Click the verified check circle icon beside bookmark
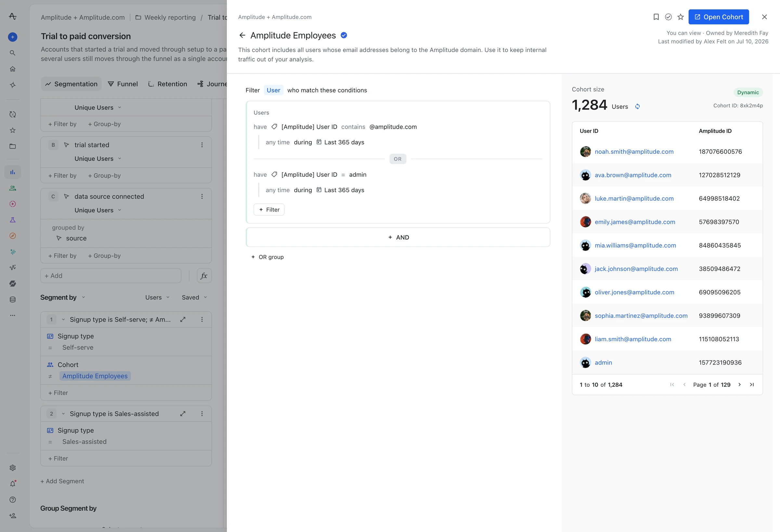 [x=668, y=17]
